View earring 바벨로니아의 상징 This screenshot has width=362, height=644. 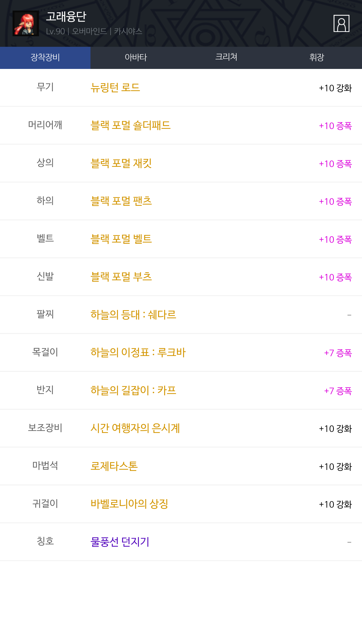(x=129, y=504)
